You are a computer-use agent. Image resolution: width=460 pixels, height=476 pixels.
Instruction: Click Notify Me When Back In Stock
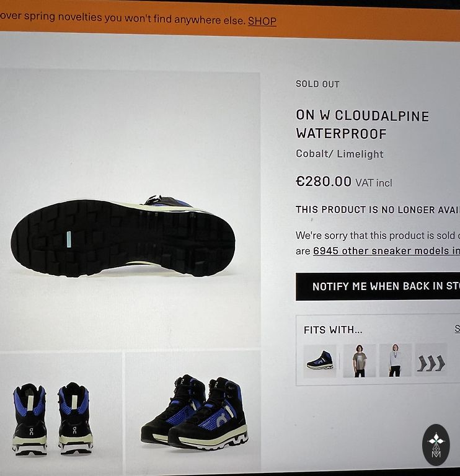click(378, 286)
